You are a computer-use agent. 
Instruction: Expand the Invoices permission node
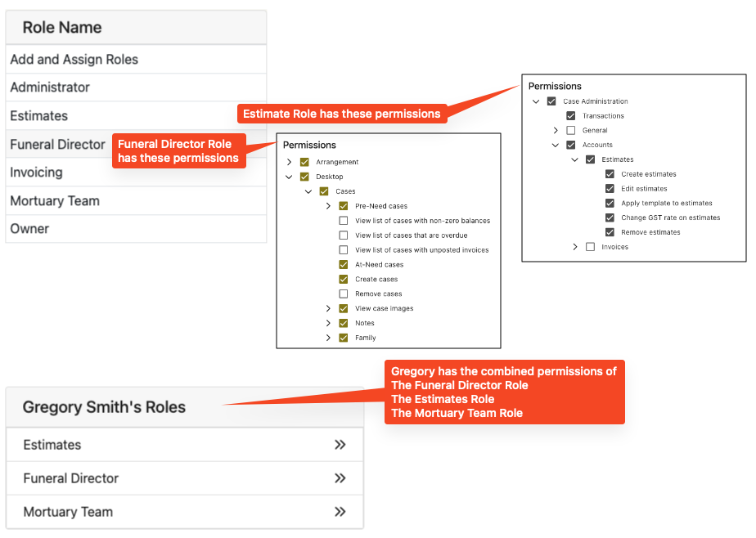click(x=574, y=247)
